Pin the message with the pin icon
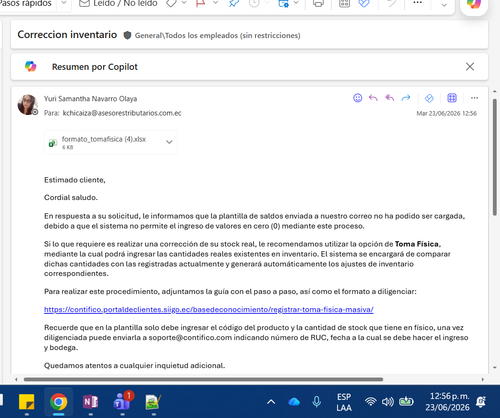500x418 pixels. [234, 3]
